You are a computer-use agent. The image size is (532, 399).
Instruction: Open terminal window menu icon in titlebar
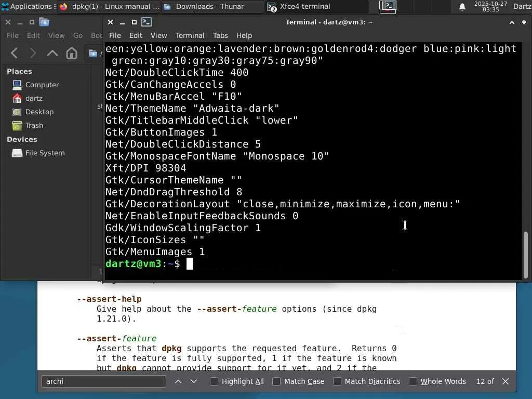tap(147, 22)
